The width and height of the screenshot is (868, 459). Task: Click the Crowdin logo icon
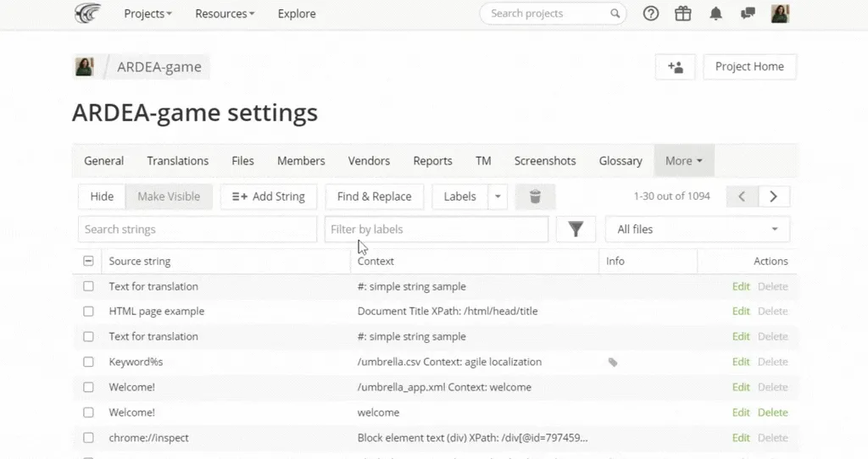[87, 14]
